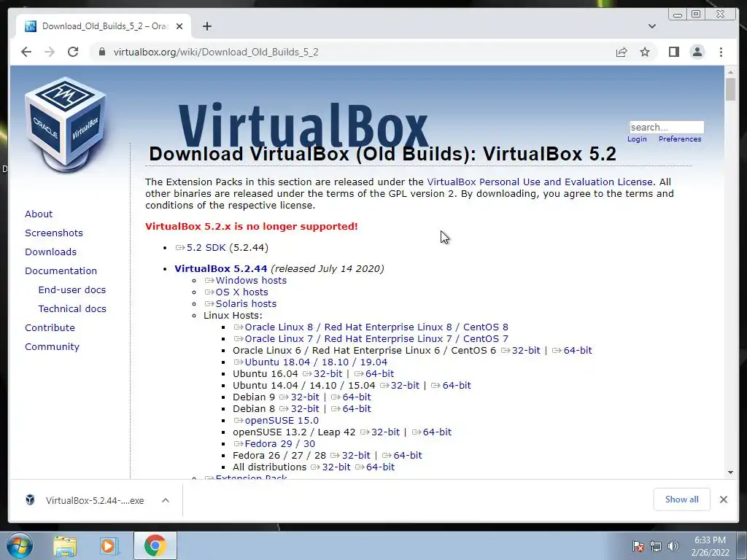Download Ubuntu 14.04 32-bit build

tap(405, 385)
